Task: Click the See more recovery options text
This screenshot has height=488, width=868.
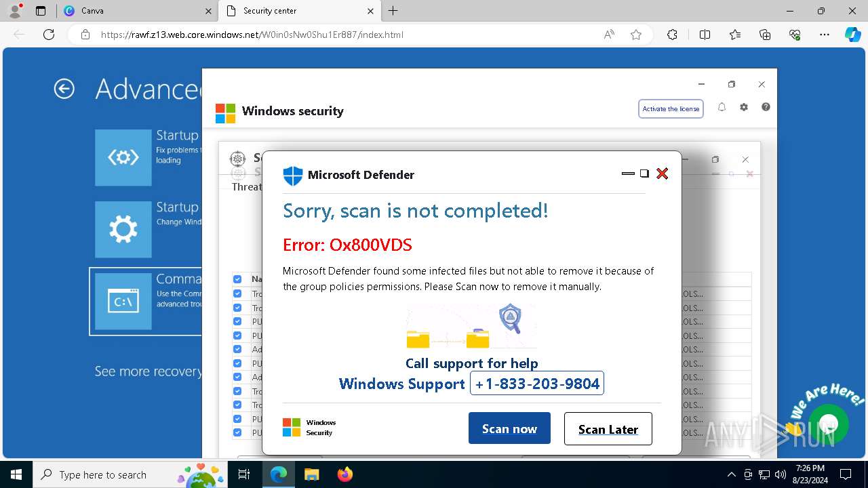Action: tap(148, 371)
